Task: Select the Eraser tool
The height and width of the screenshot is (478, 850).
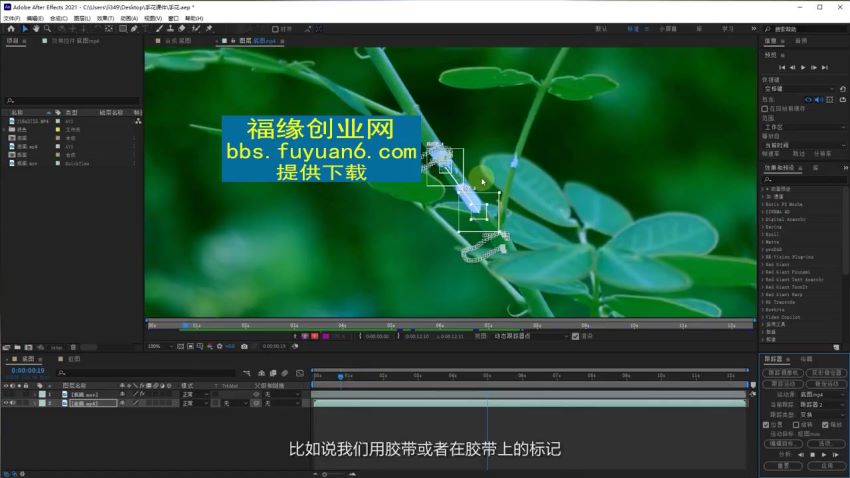Action: click(182, 29)
